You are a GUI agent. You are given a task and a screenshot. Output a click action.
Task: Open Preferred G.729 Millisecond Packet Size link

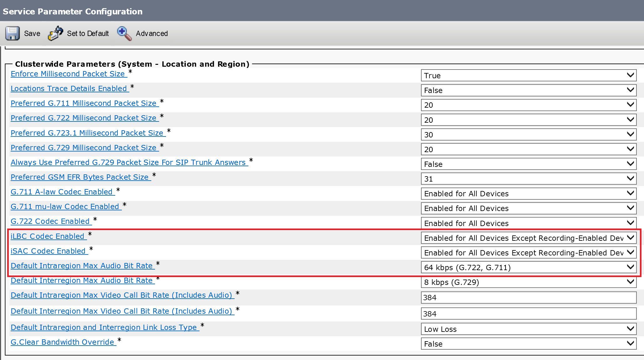(x=85, y=148)
